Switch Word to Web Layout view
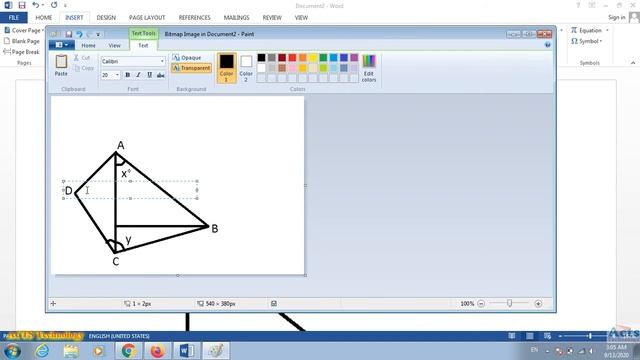 [547, 336]
